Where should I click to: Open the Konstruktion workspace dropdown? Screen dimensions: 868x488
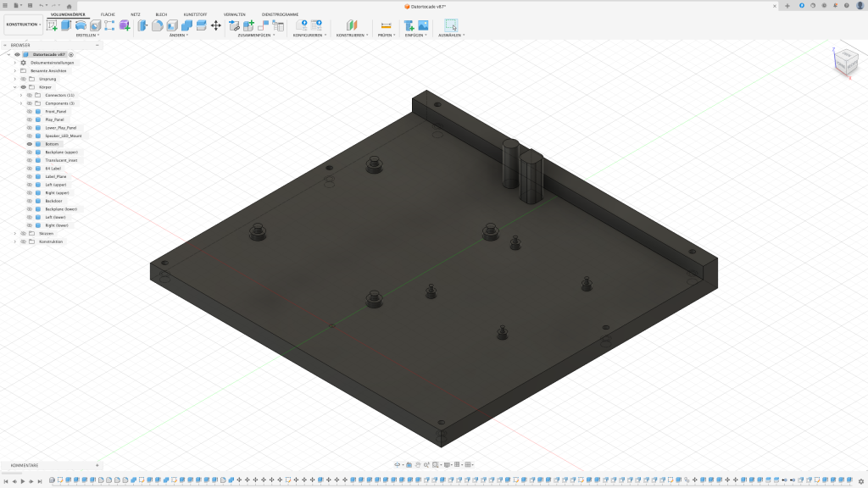click(x=23, y=25)
